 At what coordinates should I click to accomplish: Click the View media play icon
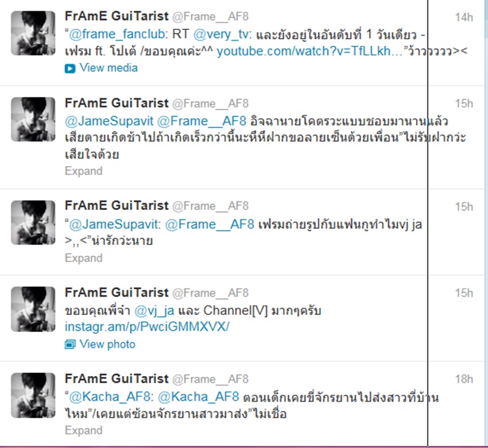[x=70, y=68]
